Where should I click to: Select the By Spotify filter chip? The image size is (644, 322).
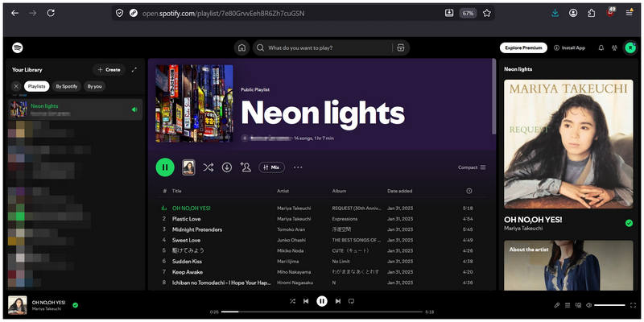click(x=67, y=86)
